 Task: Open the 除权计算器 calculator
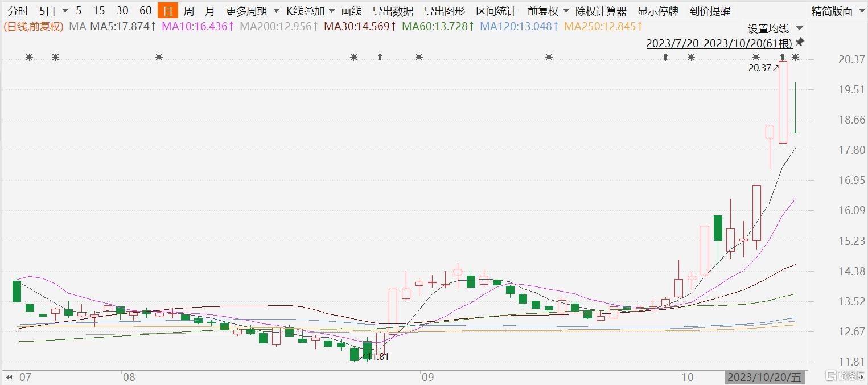click(601, 11)
